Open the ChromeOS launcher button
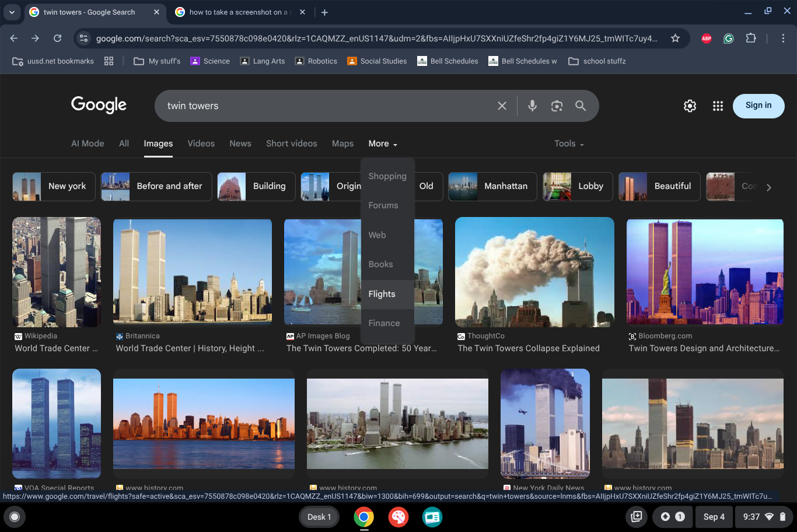Viewport: 797px width, 532px height. (15, 517)
